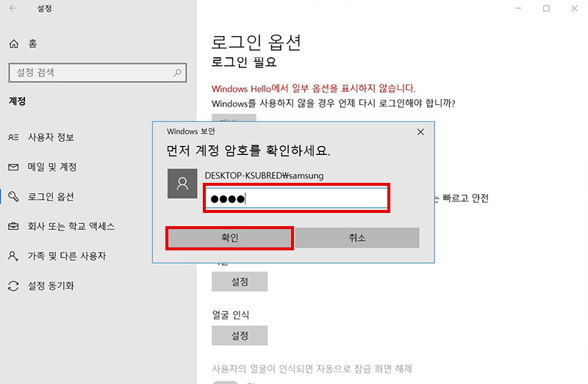Maximize the Settings window

(546, 9)
